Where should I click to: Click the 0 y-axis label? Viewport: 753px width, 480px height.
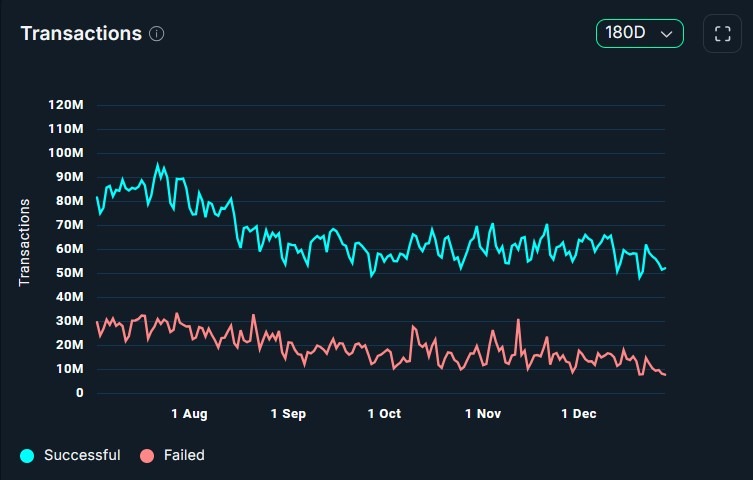[80, 393]
